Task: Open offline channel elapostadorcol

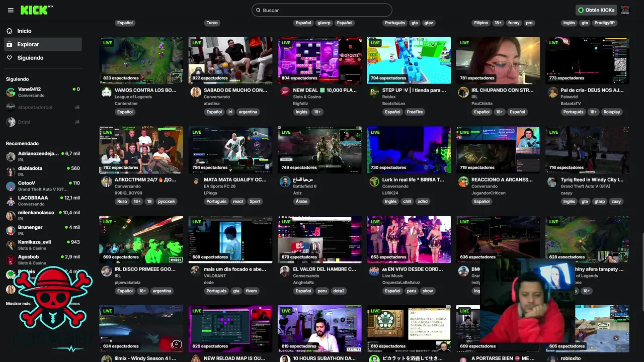Action: tap(43, 107)
